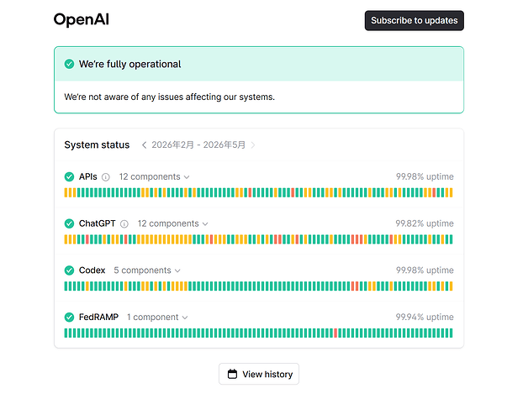Click the 99.82% uptime label for ChatGPT
507x420 pixels.
(425, 223)
